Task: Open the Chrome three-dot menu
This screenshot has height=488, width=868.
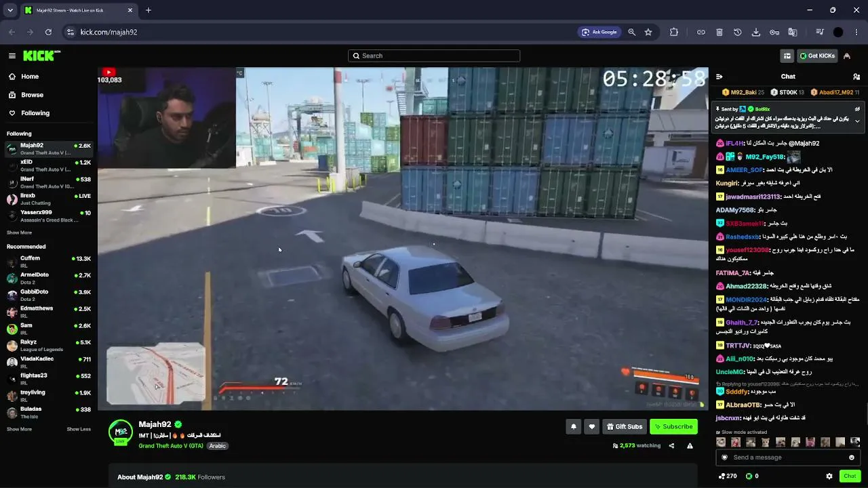Action: pyautogui.click(x=856, y=32)
